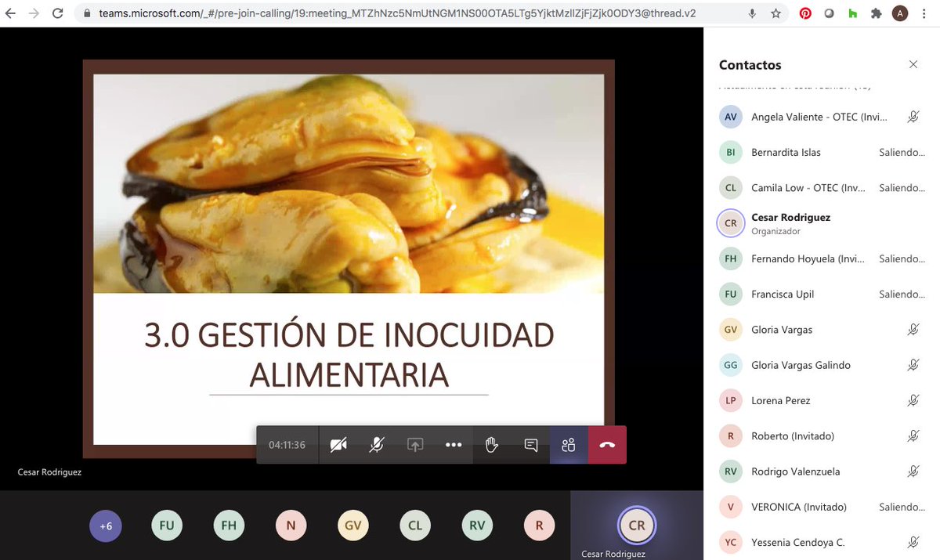The image size is (940, 560).
Task: Select Lorena Perez in contacts list
Action: (822, 400)
